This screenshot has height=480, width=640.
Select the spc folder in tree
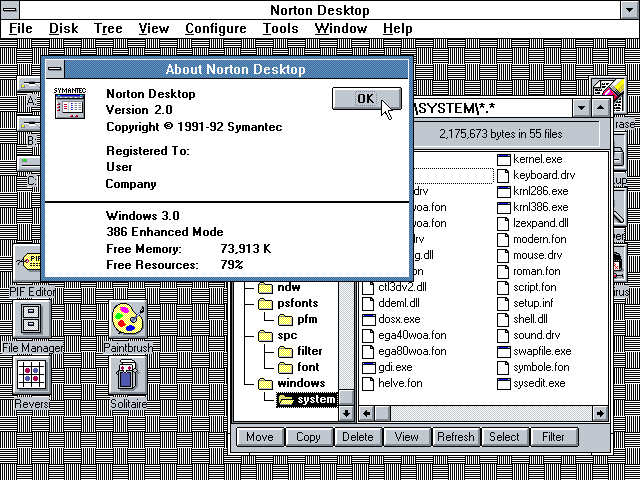[x=278, y=336]
